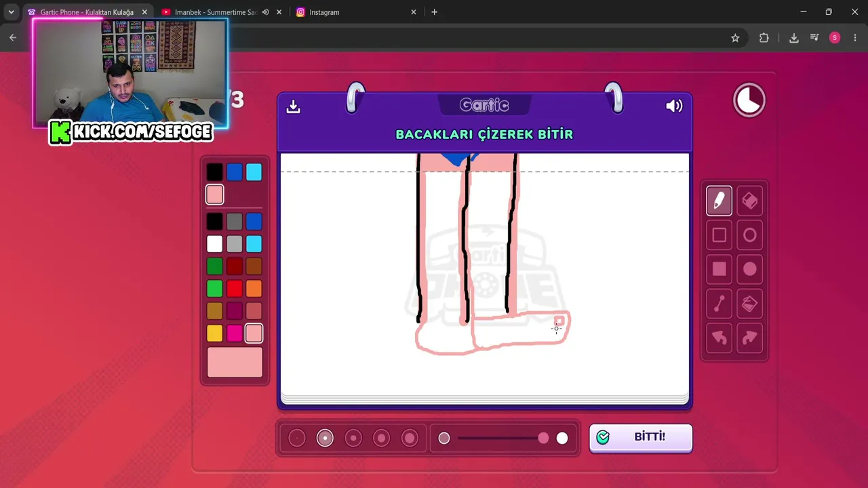
Task: Choose salmon from the palette
Action: click(254, 310)
